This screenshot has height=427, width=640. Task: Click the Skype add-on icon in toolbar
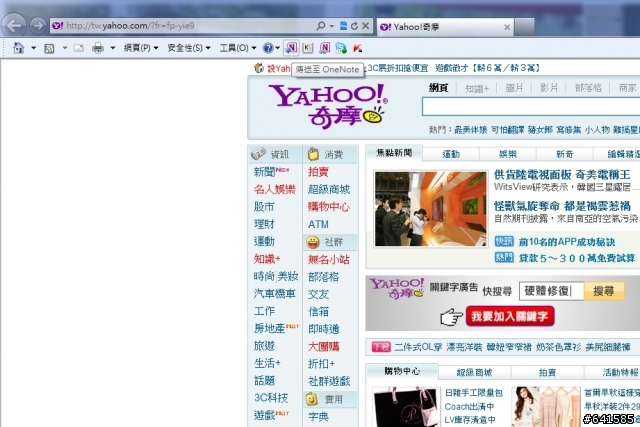pos(341,48)
